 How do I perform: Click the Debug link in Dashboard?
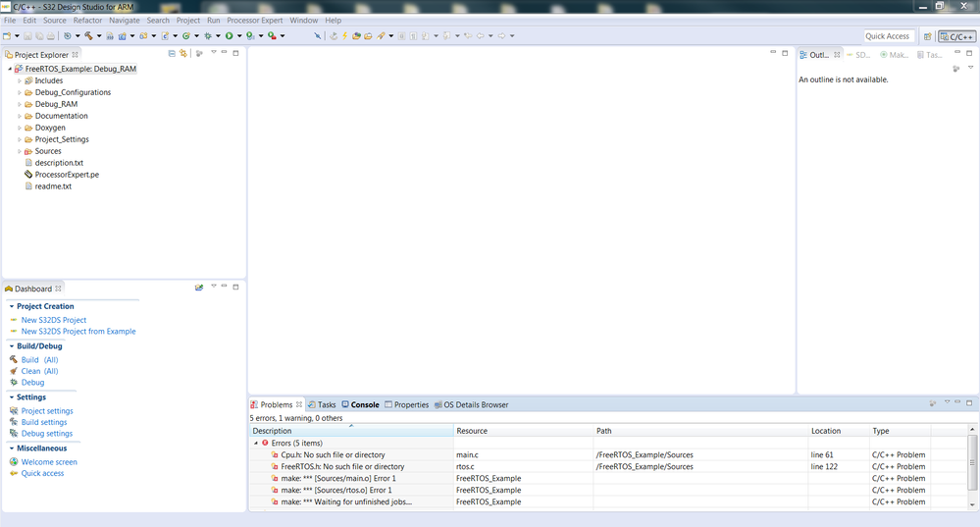click(32, 382)
